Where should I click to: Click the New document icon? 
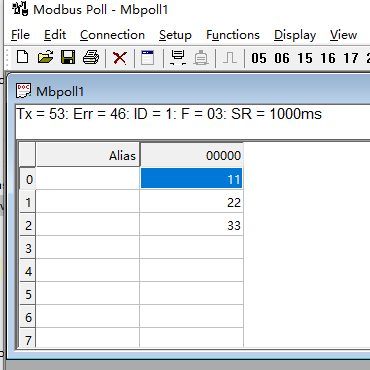22,57
